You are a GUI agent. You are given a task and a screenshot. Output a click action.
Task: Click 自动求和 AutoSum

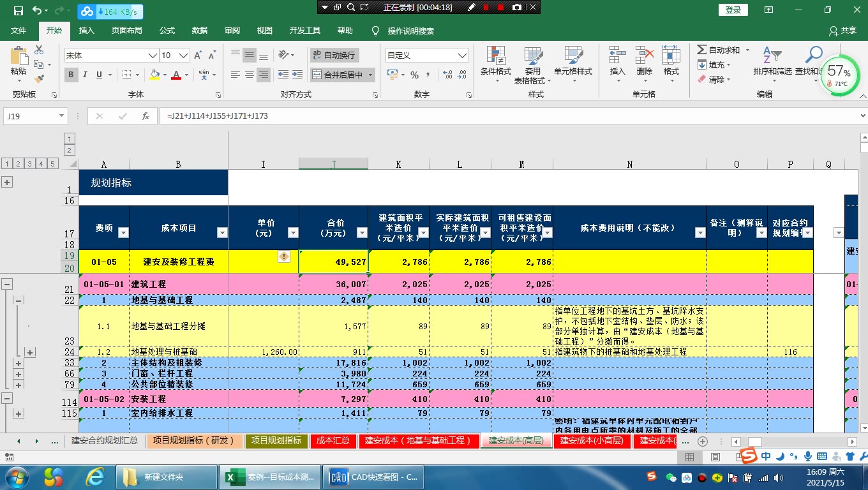719,50
